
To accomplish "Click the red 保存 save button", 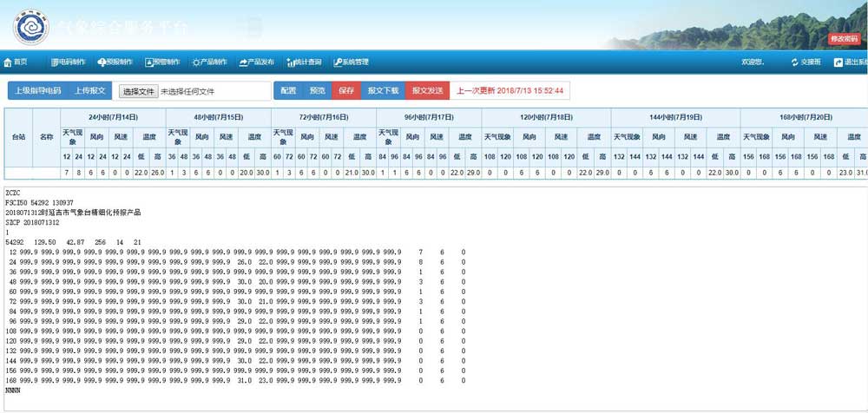I will tap(346, 91).
